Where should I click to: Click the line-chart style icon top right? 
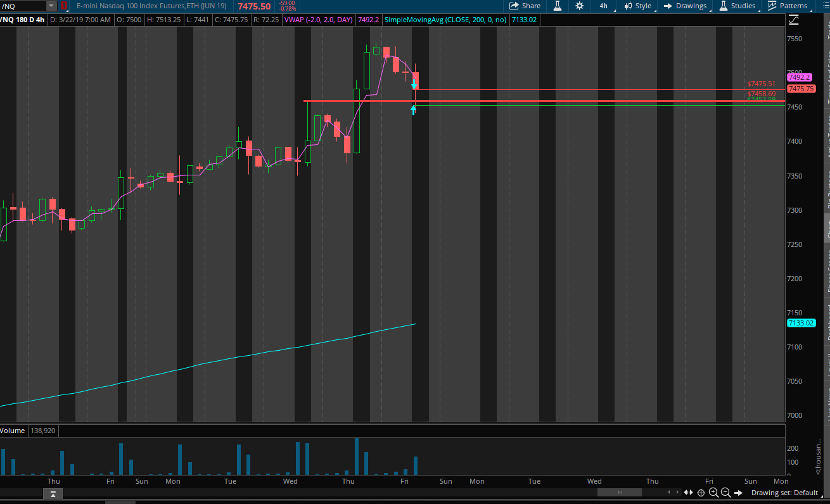[x=793, y=20]
